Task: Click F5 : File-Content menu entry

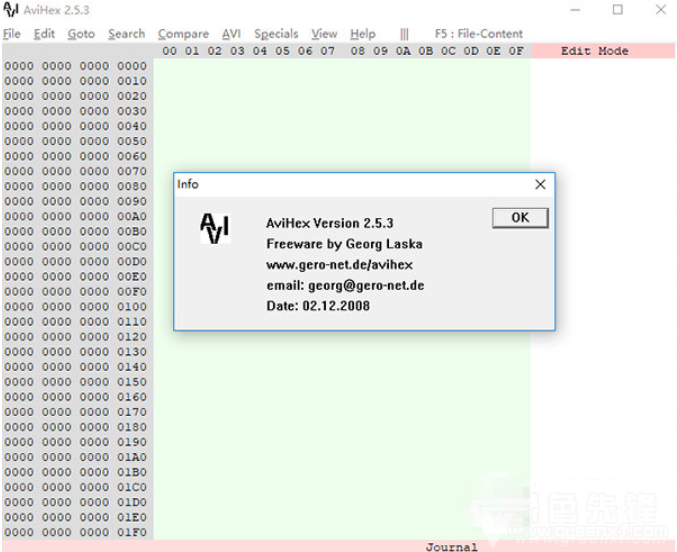Action: (478, 34)
